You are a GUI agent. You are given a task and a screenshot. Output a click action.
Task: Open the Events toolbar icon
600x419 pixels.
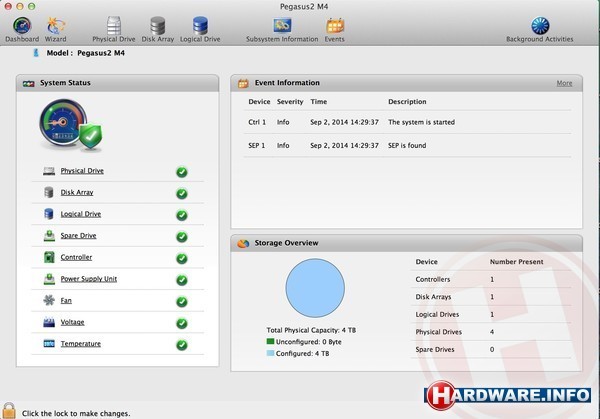(x=334, y=29)
